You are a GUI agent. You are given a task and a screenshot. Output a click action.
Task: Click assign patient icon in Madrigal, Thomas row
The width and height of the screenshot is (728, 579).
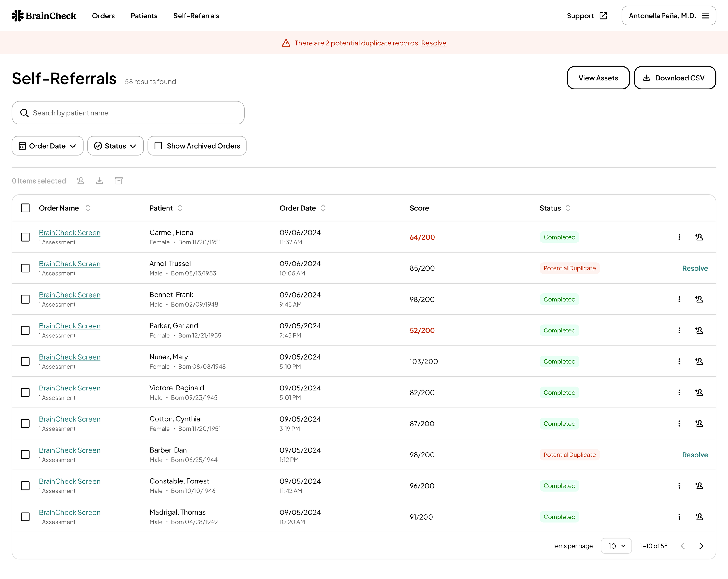(x=699, y=517)
